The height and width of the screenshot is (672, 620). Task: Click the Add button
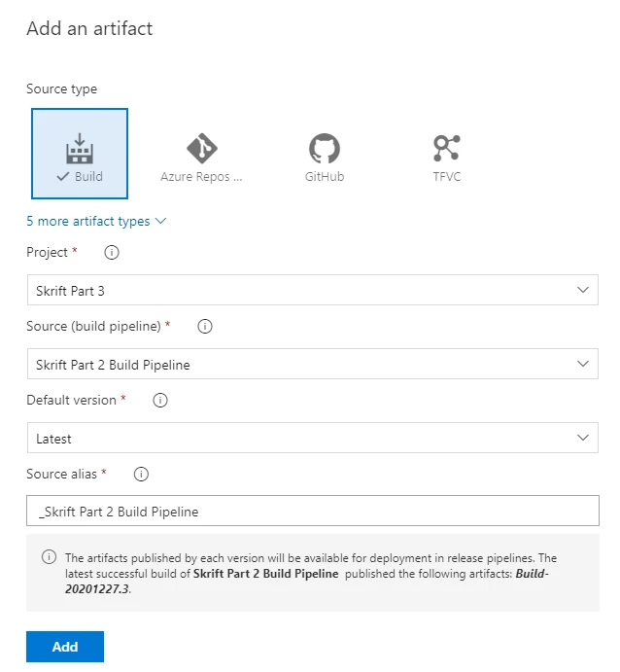(x=65, y=647)
